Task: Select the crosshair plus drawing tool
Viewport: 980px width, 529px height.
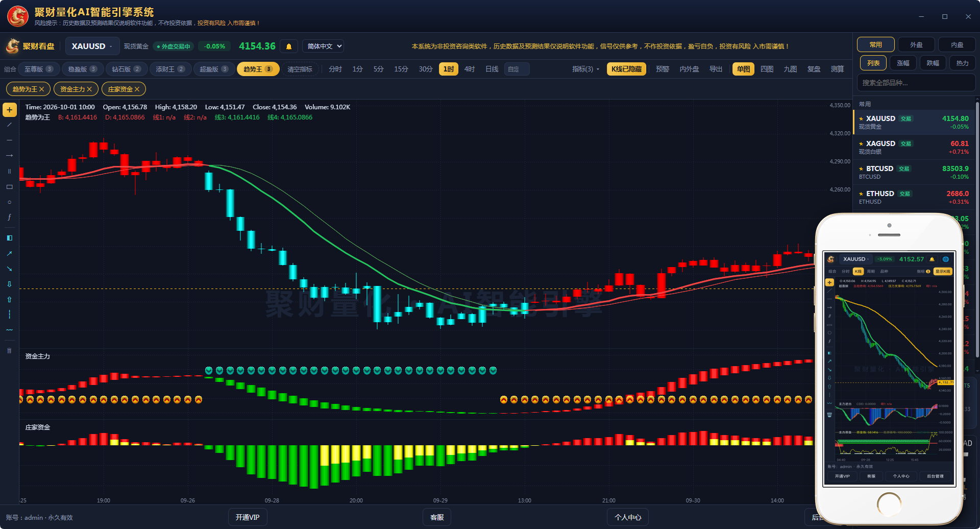Action: click(9, 110)
